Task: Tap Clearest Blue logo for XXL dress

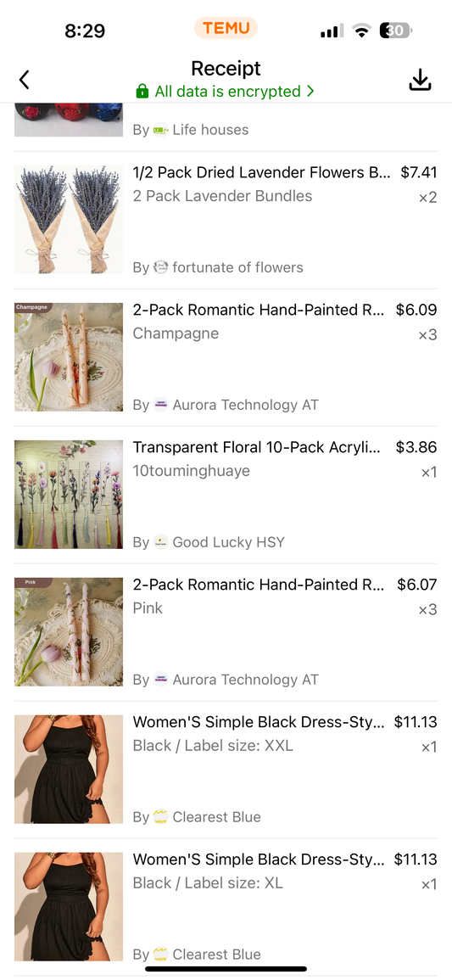Action: [x=161, y=817]
